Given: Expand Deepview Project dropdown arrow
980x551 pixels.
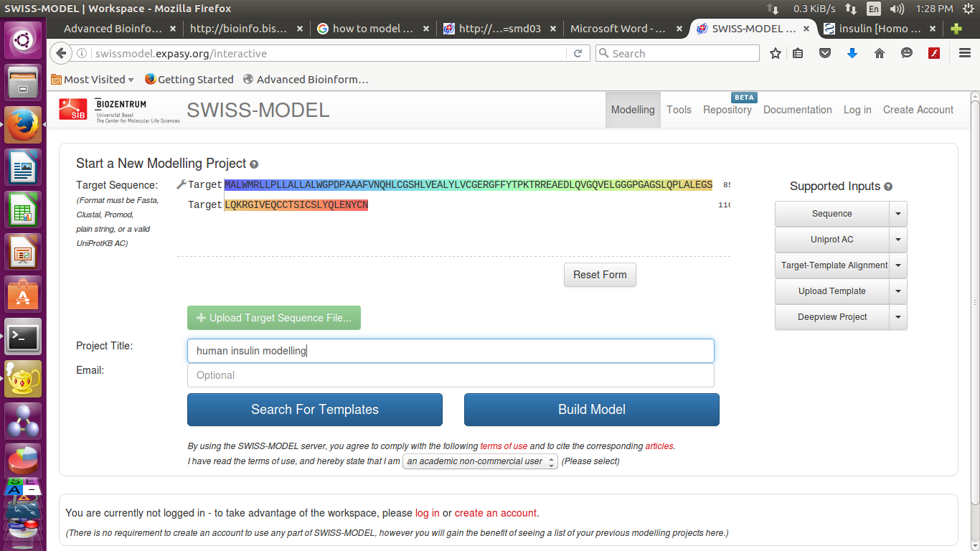Looking at the screenshot, I should point(898,317).
